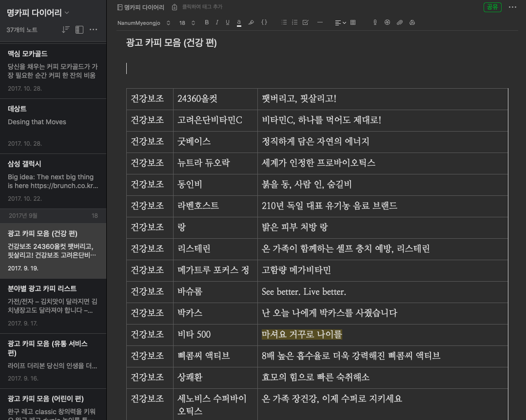Attach a file with the paperclip icon
The width and height of the screenshot is (526, 420).
click(x=400, y=22)
